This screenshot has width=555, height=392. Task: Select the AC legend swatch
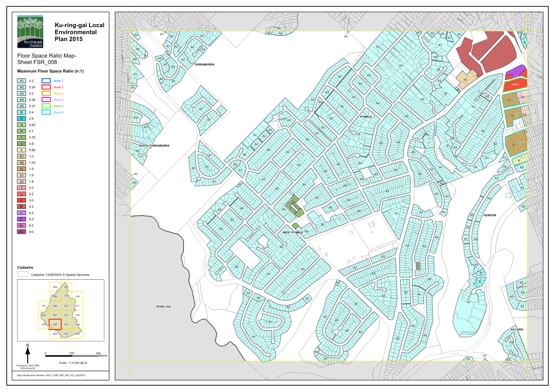coord(22,232)
